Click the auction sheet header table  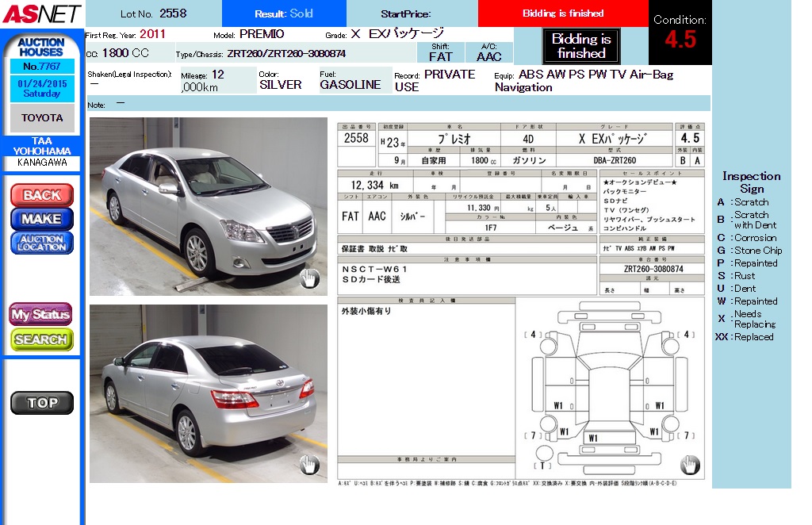point(520,144)
